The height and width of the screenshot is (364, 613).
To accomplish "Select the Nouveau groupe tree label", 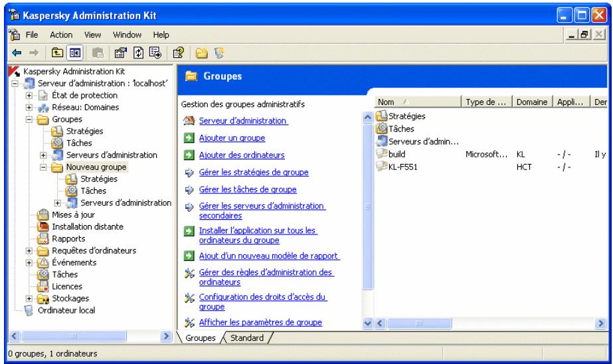I will (x=96, y=167).
